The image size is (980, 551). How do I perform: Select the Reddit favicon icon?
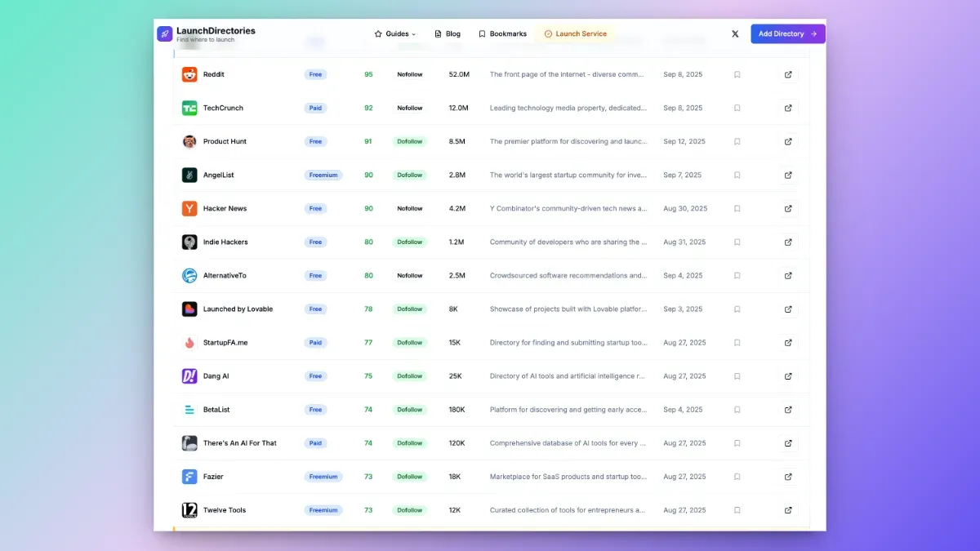pos(189,74)
